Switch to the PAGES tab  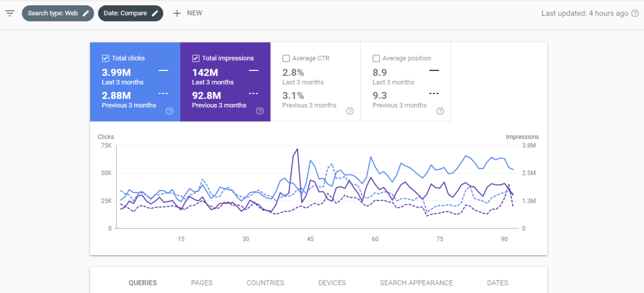(202, 283)
